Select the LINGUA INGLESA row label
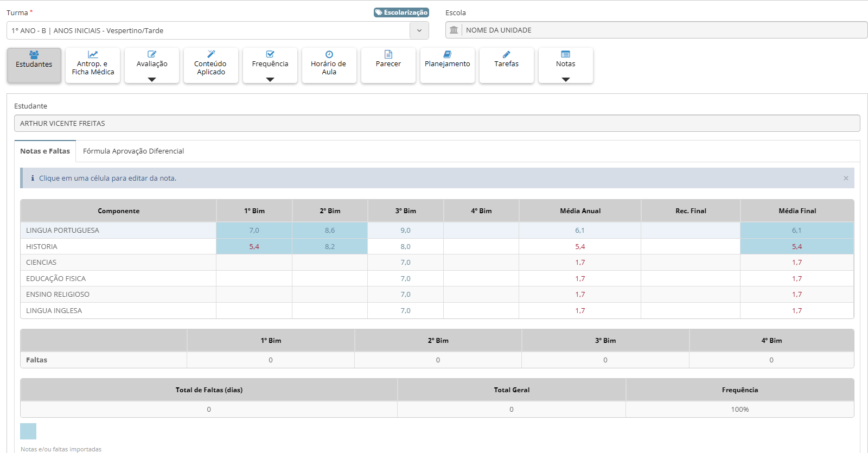 [x=54, y=310]
